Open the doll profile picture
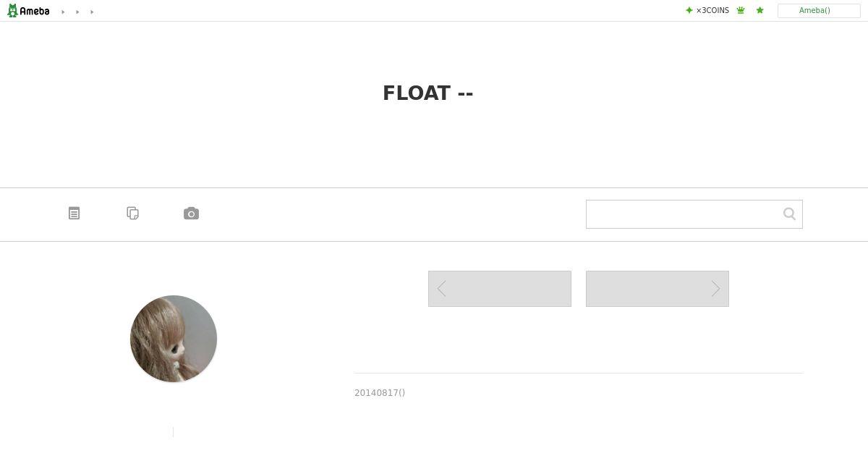Screen dimensions: 868x456 (x=174, y=339)
